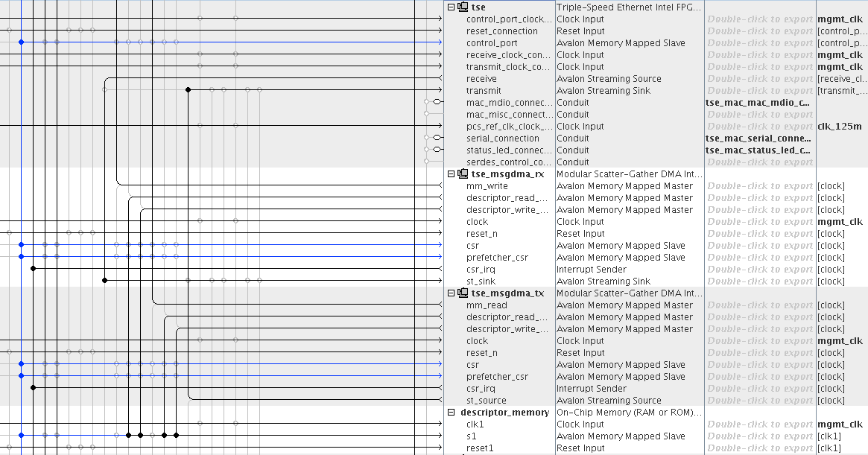The height and width of the screenshot is (455, 868).
Task: Toggle blue filled dot on tse_msgdma_tx csr row
Action: (x=21, y=363)
